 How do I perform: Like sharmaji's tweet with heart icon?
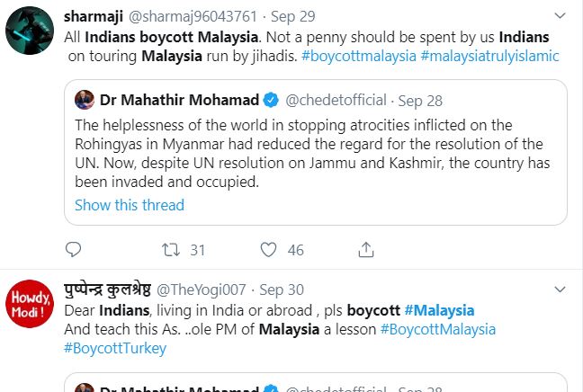point(268,249)
